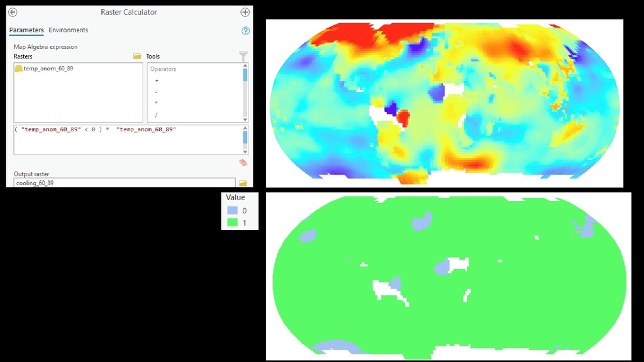This screenshot has height=362, width=644.
Task: Click the temperature anomaly map image
Action: (x=445, y=104)
